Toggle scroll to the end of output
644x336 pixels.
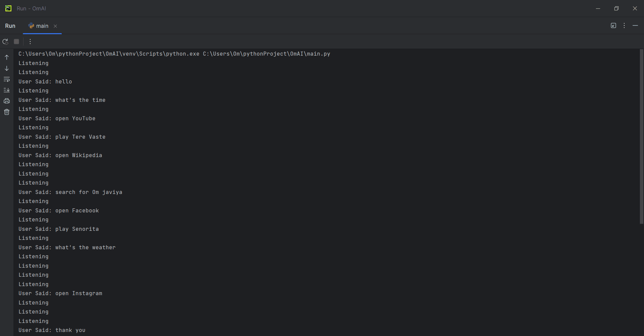[7, 90]
